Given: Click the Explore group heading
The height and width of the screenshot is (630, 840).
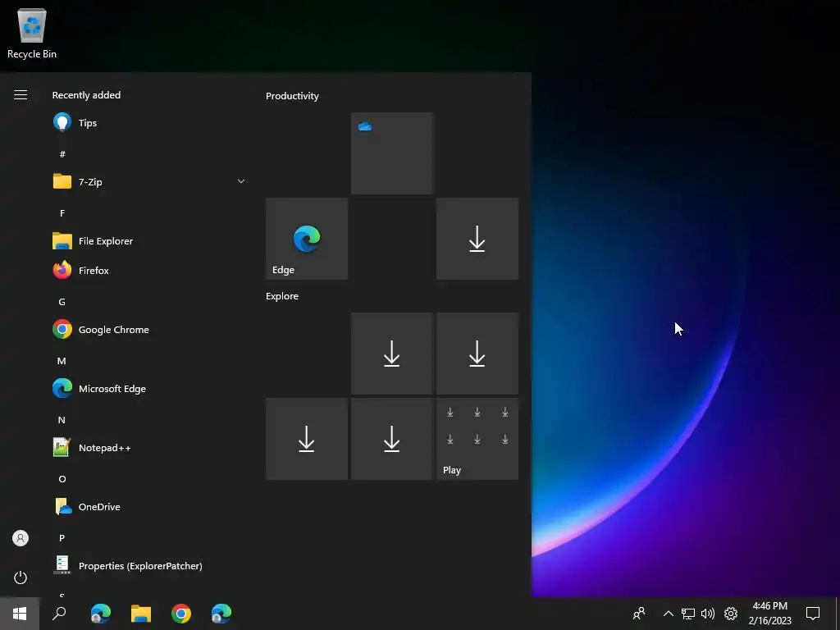Looking at the screenshot, I should point(282,296).
